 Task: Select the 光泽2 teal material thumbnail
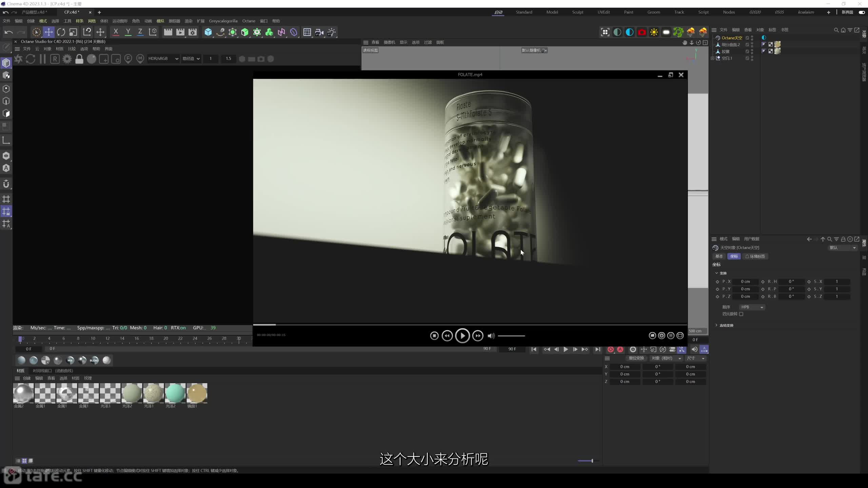pyautogui.click(x=175, y=393)
